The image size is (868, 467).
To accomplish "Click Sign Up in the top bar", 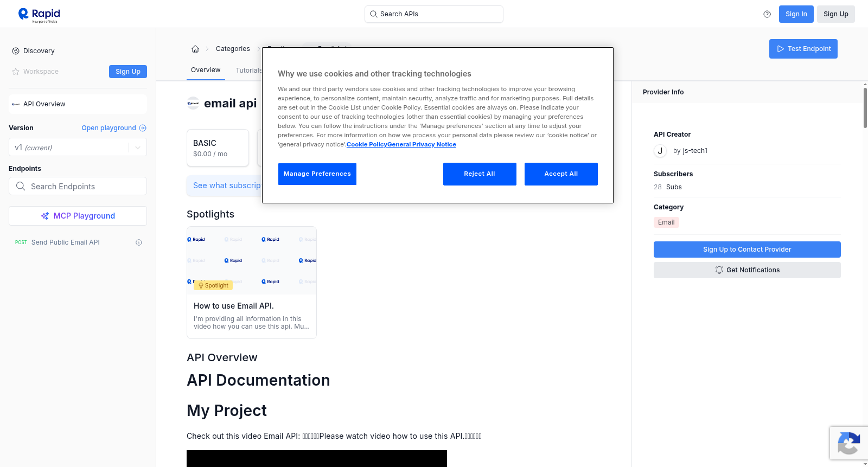I will click(836, 14).
